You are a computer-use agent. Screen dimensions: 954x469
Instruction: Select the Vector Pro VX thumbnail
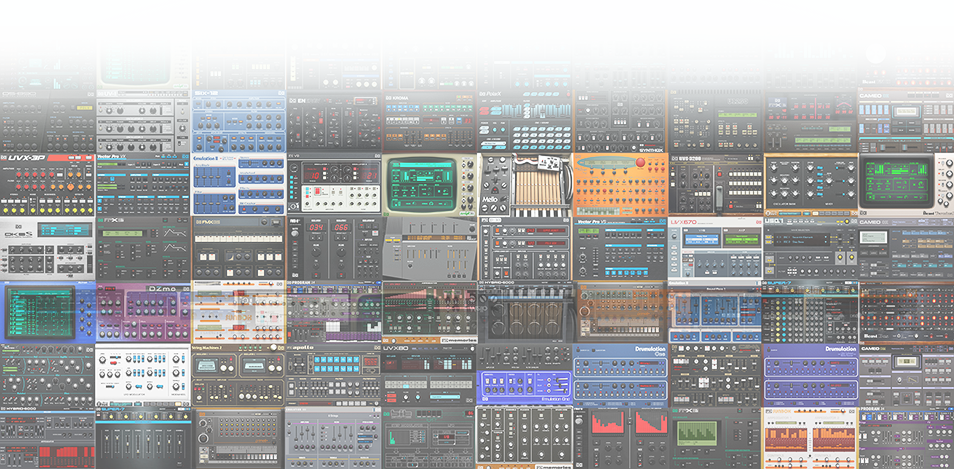point(143,185)
